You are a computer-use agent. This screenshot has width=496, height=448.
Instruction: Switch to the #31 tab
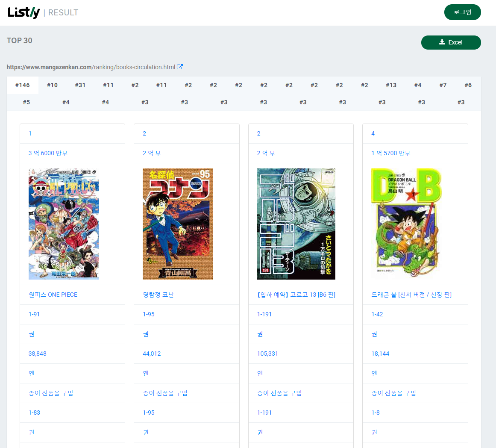(80, 85)
